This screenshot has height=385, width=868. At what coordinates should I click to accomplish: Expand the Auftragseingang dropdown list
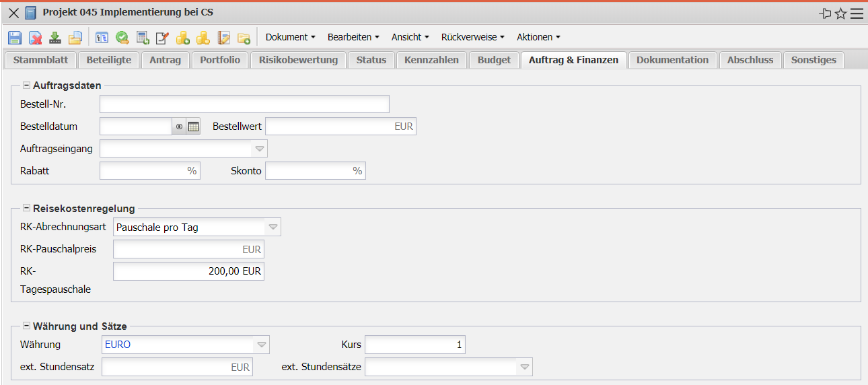tap(259, 148)
